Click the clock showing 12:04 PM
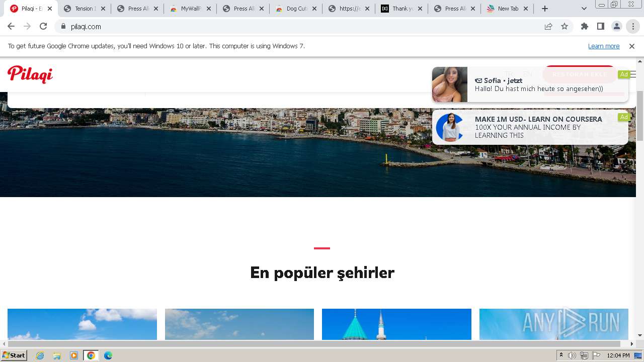Screen dimensions: 644x362 coord(618,355)
